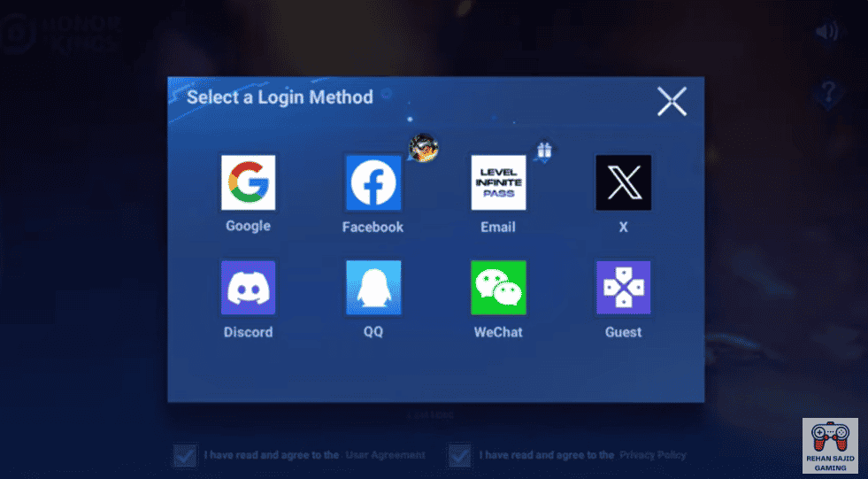Select the QQ penguin login icon
This screenshot has width=868, height=479.
373,288
